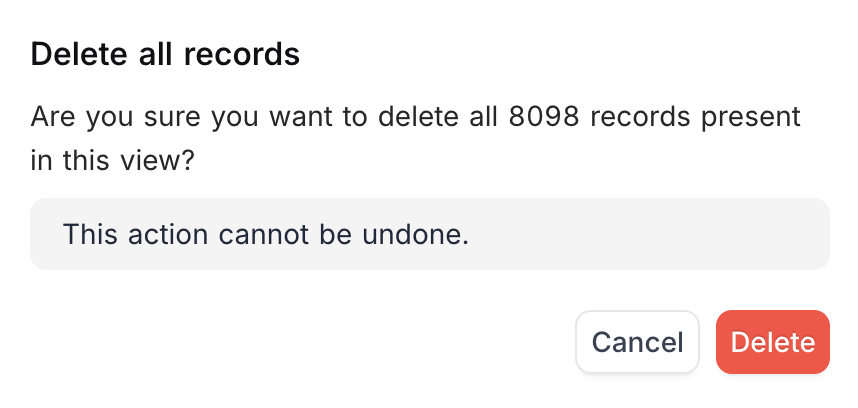Click the number 8098 in the message

pyautogui.click(x=544, y=116)
